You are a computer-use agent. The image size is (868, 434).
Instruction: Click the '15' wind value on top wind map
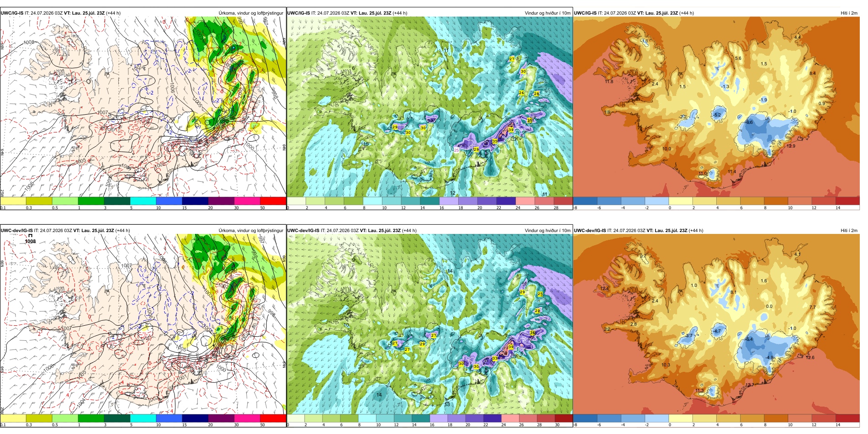[365, 144]
